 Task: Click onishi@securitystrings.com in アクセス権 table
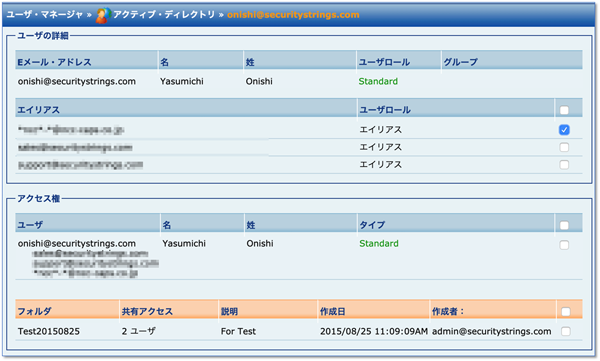pyautogui.click(x=77, y=243)
